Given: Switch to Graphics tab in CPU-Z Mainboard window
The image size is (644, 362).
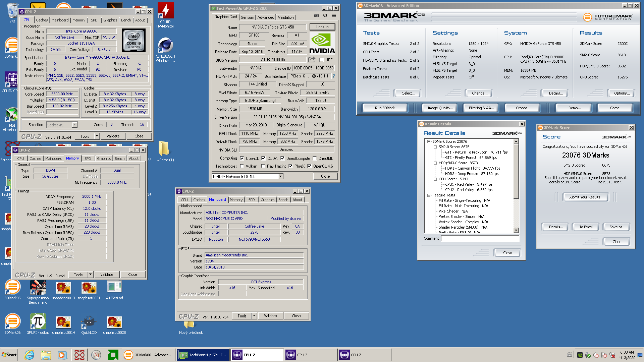Looking at the screenshot, I should (x=267, y=200).
